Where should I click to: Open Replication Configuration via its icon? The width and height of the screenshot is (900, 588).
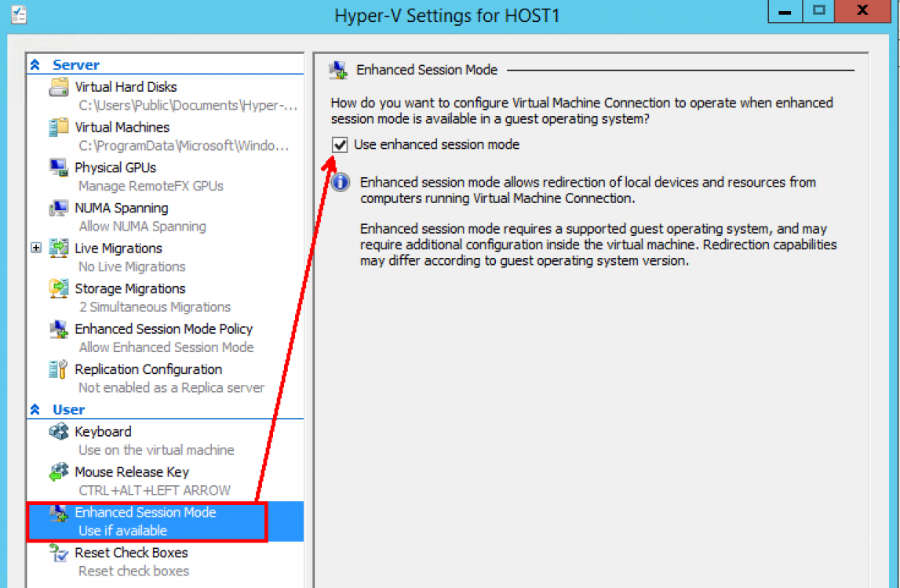point(57,369)
